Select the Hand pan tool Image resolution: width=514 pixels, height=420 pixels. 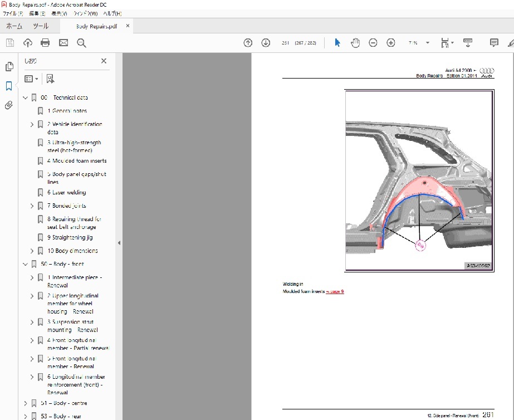click(x=355, y=43)
